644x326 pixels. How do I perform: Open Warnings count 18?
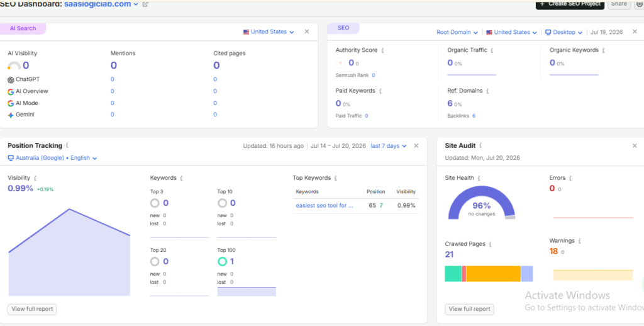pos(553,251)
